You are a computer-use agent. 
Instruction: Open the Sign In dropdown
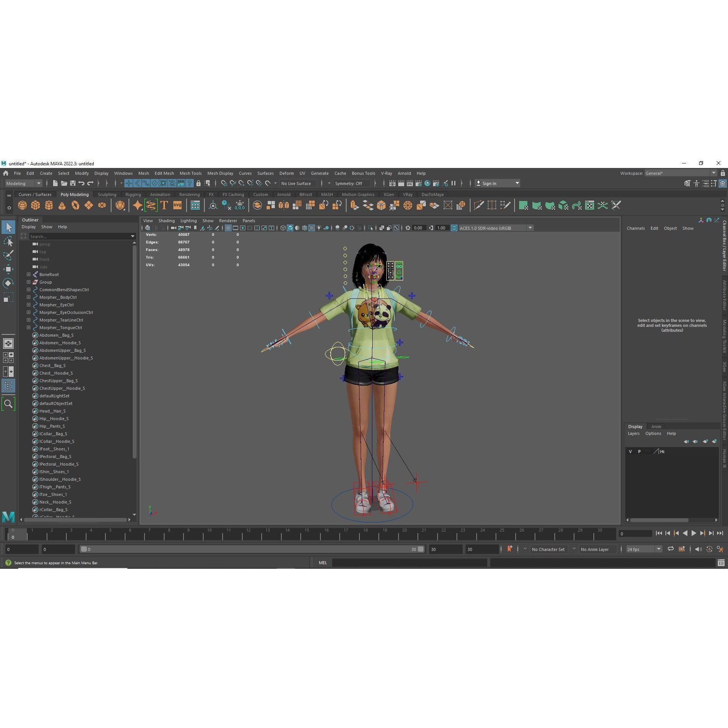pos(497,184)
